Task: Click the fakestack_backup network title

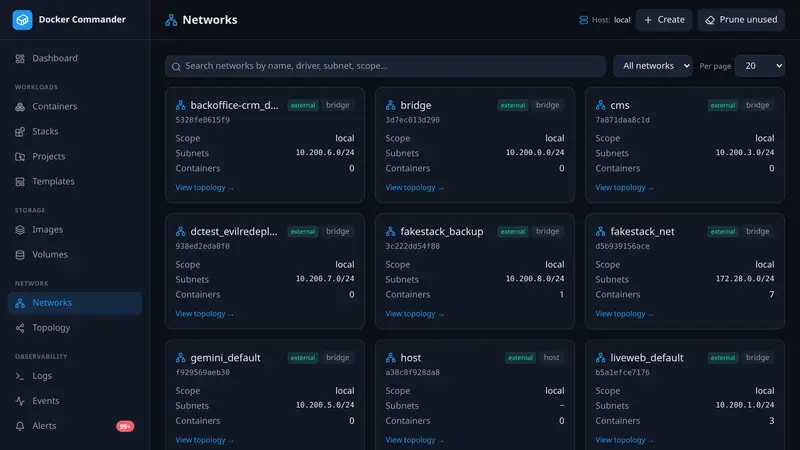Action: (x=441, y=231)
